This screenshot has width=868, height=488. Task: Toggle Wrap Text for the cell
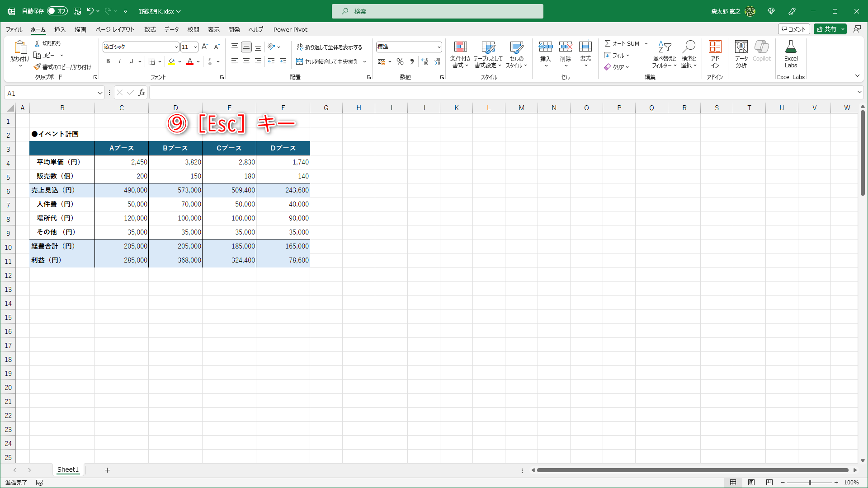[x=330, y=47]
